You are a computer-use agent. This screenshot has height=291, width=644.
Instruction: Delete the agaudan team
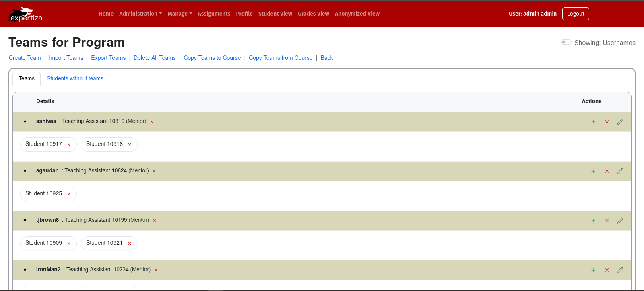607,171
